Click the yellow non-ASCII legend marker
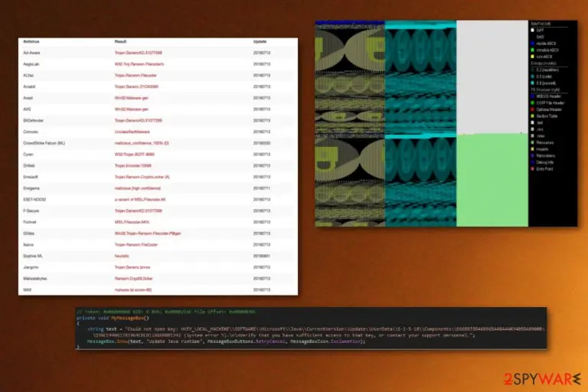Screen dimensions: 588x392 tap(533, 57)
